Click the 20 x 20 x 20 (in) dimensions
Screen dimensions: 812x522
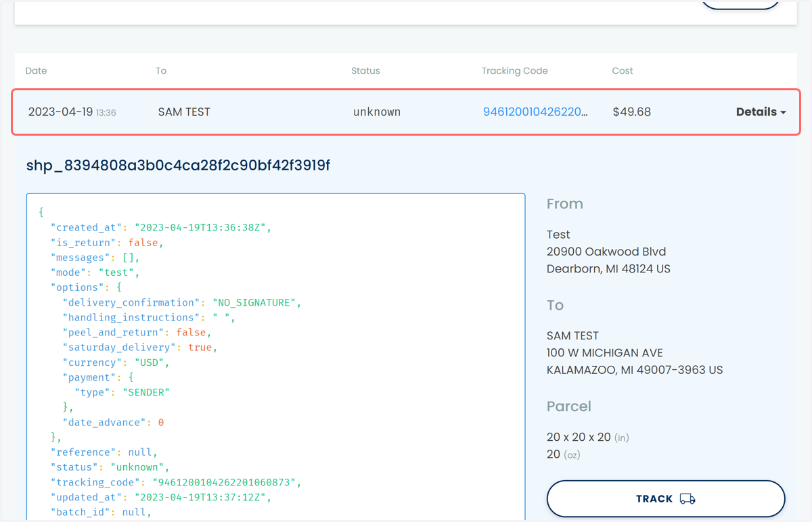coord(588,437)
